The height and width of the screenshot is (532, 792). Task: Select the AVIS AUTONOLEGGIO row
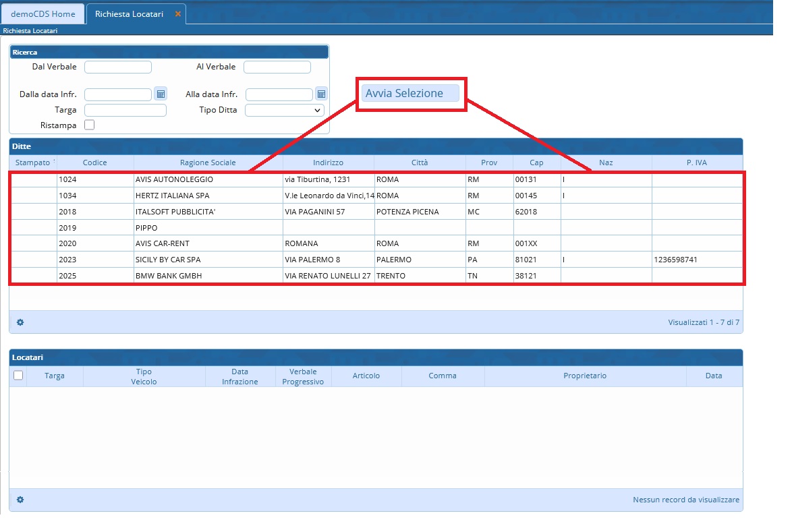(x=174, y=179)
